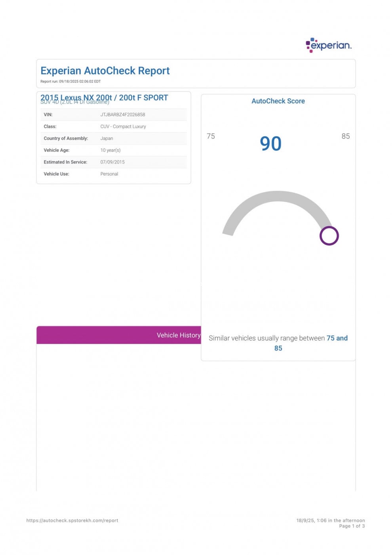Click the Country of Assembly label
This screenshot has width=392, height=555.
pos(66,138)
